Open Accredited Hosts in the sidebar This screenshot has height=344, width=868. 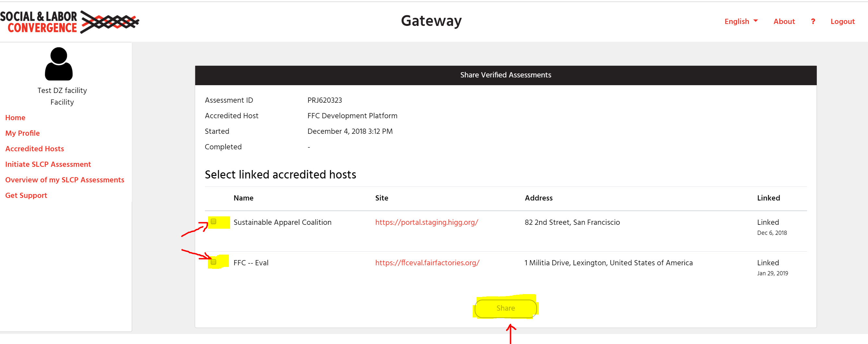pos(34,148)
